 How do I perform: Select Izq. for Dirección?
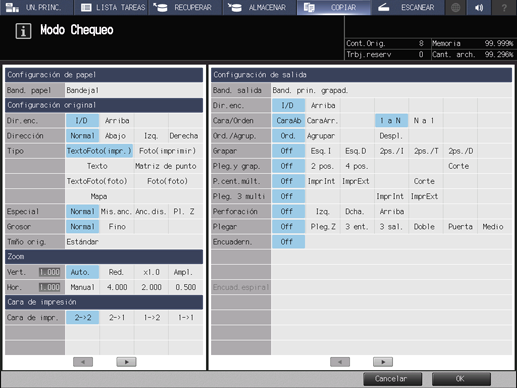[x=151, y=136]
